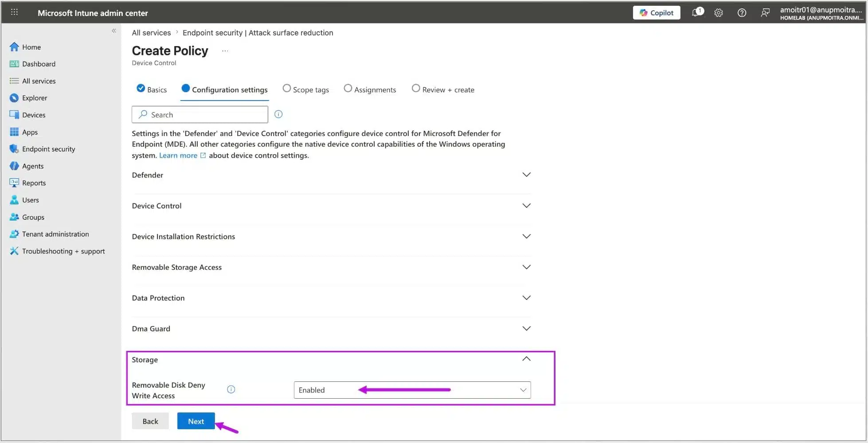Viewport: 868px width, 443px height.
Task: Jump to the Scope tags step
Action: [x=306, y=89]
